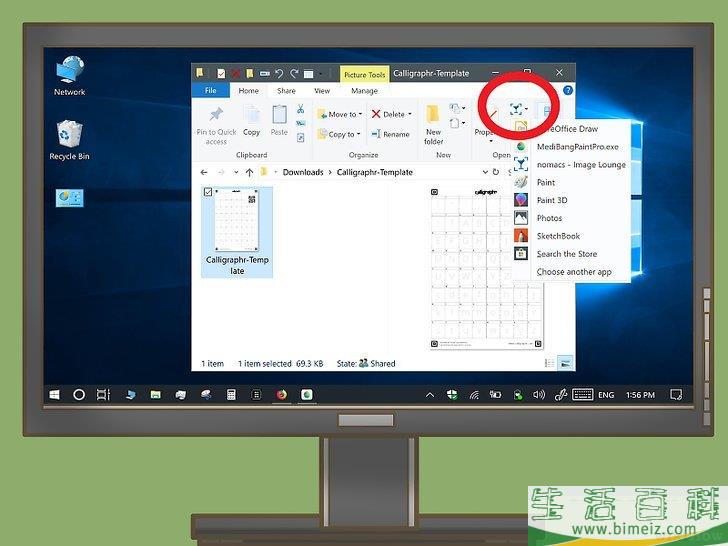This screenshot has height=546, width=728.
Task: Click Rename icon in title bar quick toolbar
Action: pos(265,73)
